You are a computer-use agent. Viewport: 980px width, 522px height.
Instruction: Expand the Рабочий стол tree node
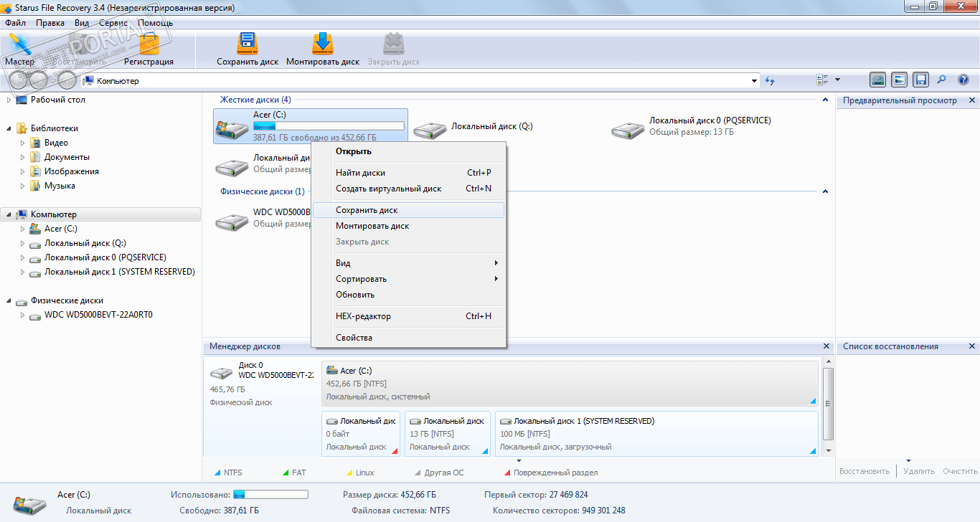click(9, 100)
